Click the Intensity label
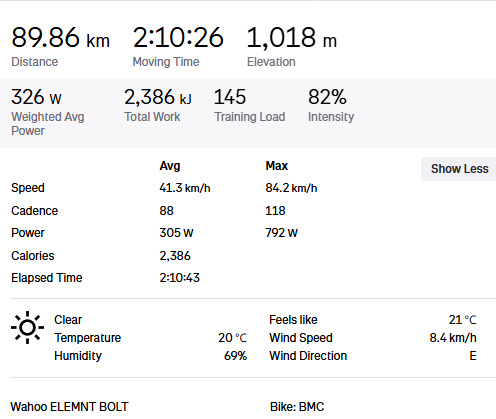This screenshot has width=496, height=419. (331, 117)
